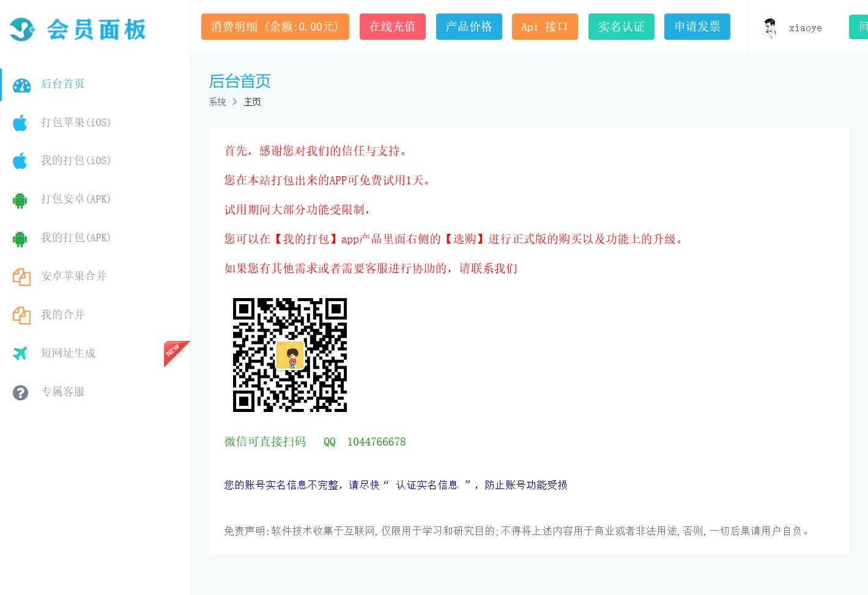868x595 pixels.
Task: Click the 实名认证 button
Action: [x=621, y=26]
